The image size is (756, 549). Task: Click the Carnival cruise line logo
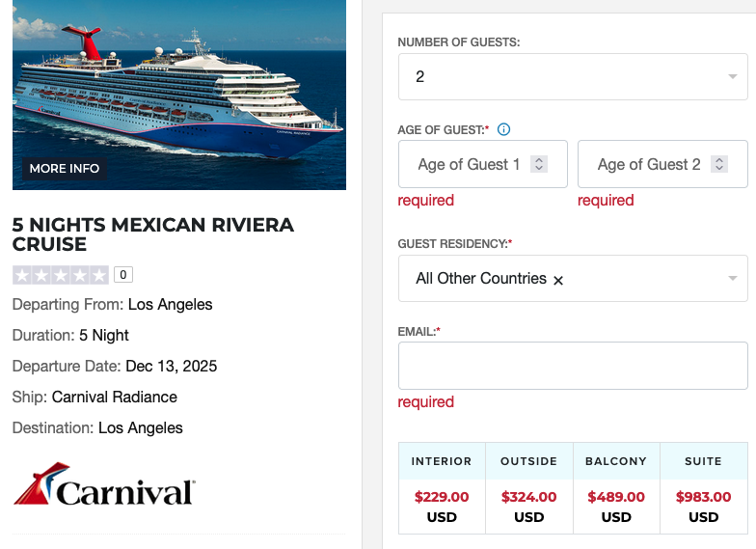pyautogui.click(x=104, y=485)
